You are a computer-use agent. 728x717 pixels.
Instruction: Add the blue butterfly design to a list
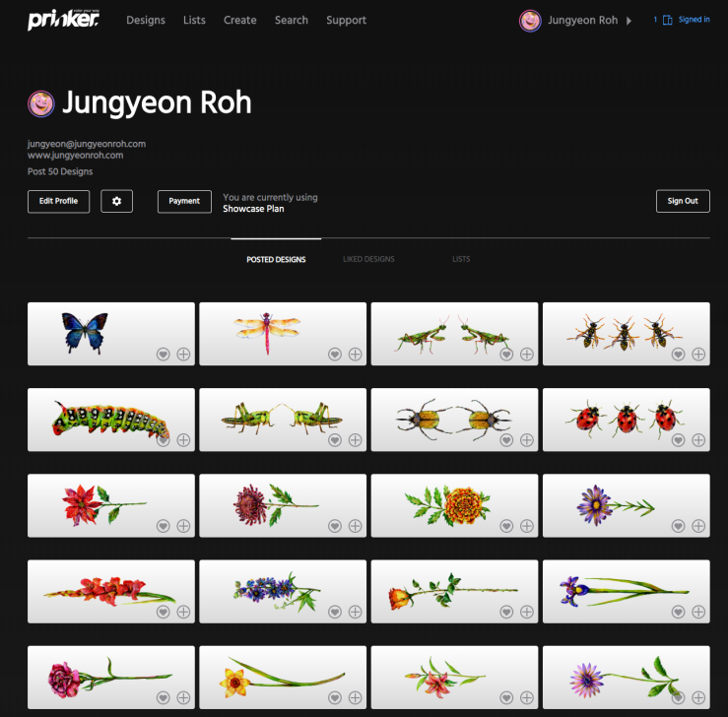pos(183,355)
